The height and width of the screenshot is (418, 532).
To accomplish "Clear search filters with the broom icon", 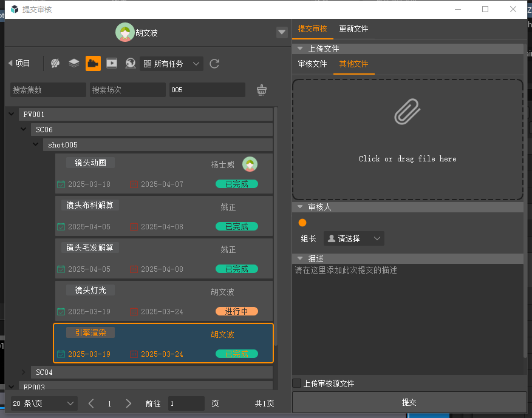I will point(262,90).
